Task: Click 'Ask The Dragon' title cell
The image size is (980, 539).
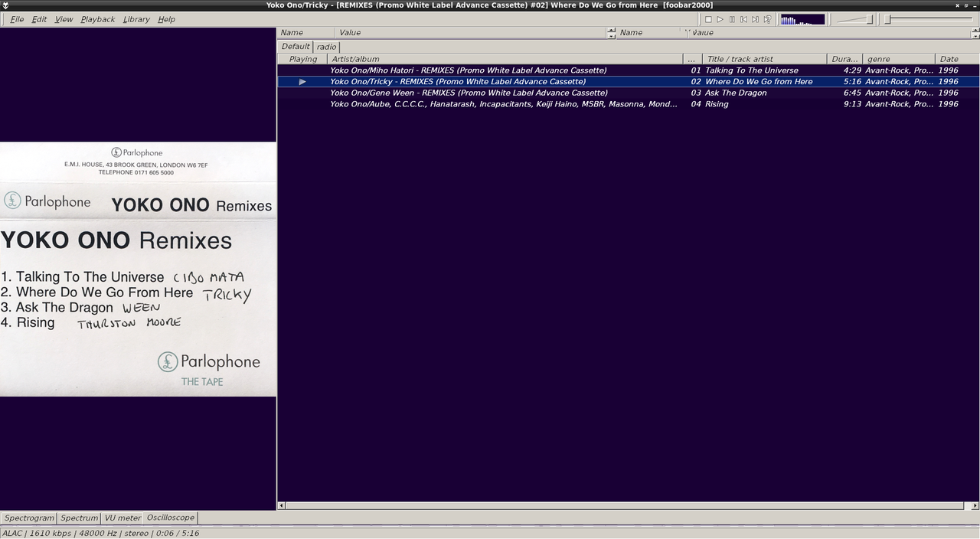Action: tap(736, 93)
